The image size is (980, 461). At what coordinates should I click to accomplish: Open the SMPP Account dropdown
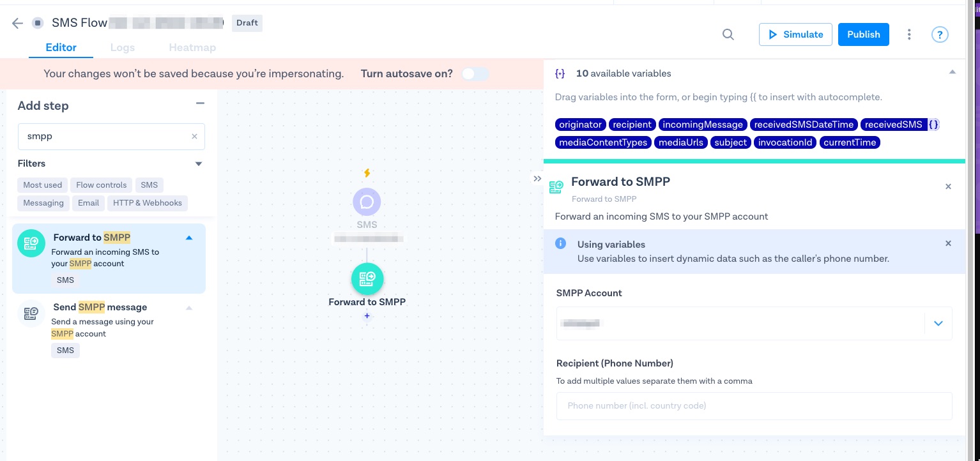click(x=938, y=323)
